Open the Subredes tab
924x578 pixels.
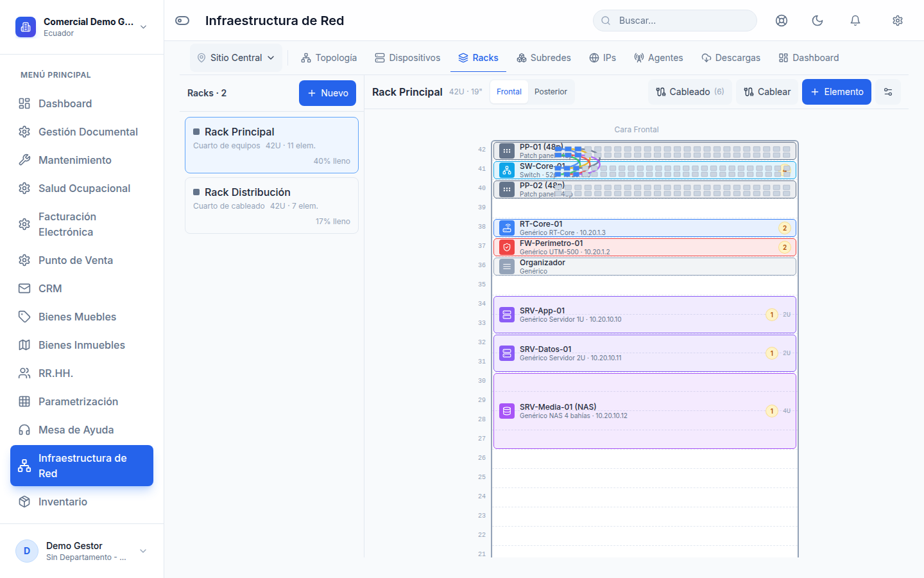(x=543, y=58)
